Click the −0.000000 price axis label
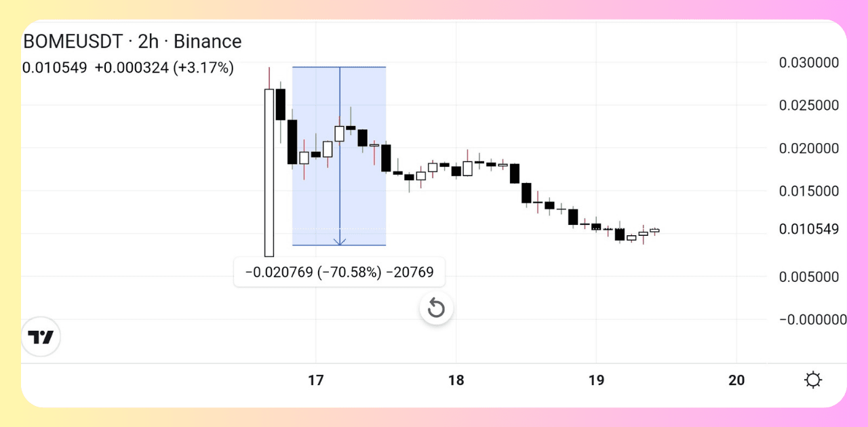The width and height of the screenshot is (868, 427). pos(813,320)
